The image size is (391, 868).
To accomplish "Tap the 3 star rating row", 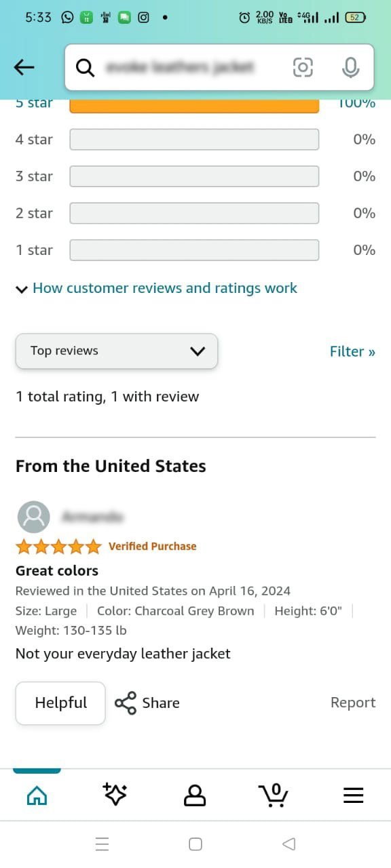I will click(x=194, y=176).
